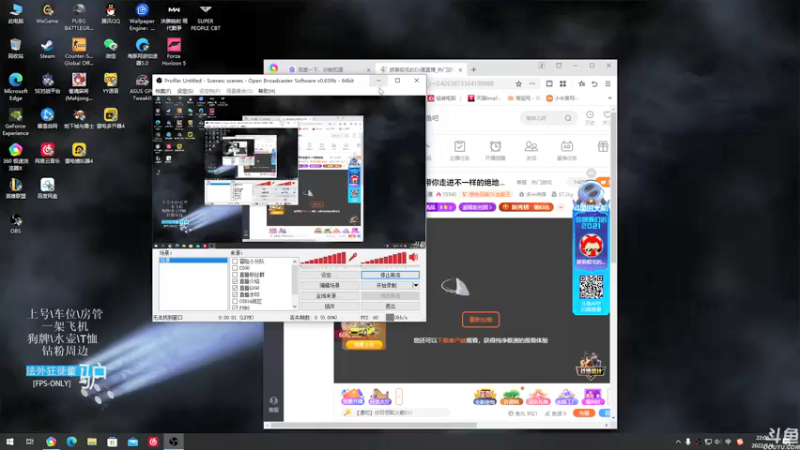800x450 pixels.
Task: Click the OBS icon in the taskbar
Action: click(173, 441)
